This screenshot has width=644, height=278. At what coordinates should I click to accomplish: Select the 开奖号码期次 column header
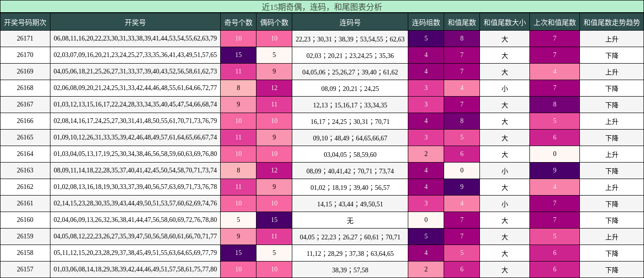pos(25,22)
